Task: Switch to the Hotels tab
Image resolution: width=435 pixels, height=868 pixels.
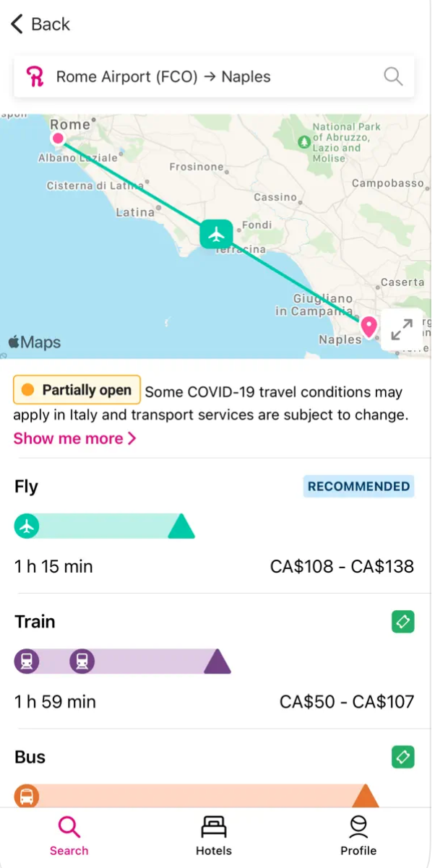Action: tap(214, 836)
